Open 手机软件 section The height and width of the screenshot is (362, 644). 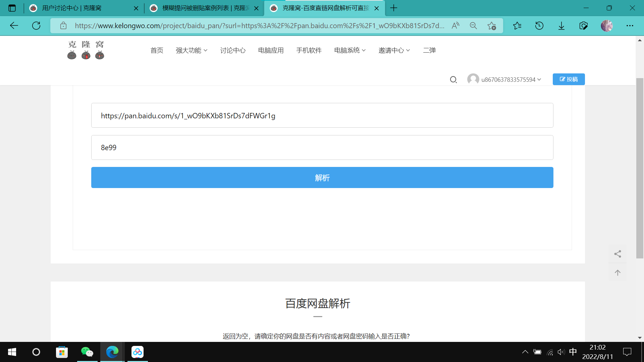point(309,50)
